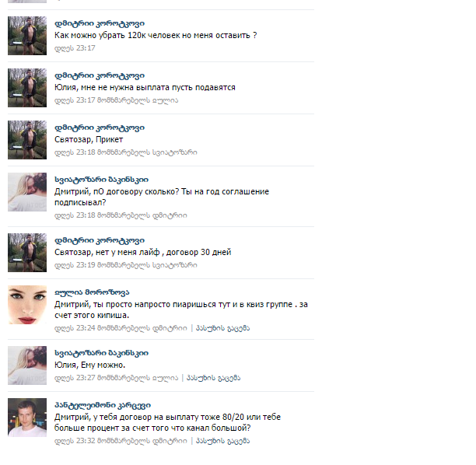Click reply-to link under 'соглашение подписывал?' comment
This screenshot has width=476, height=465.
pyautogui.click(x=142, y=215)
